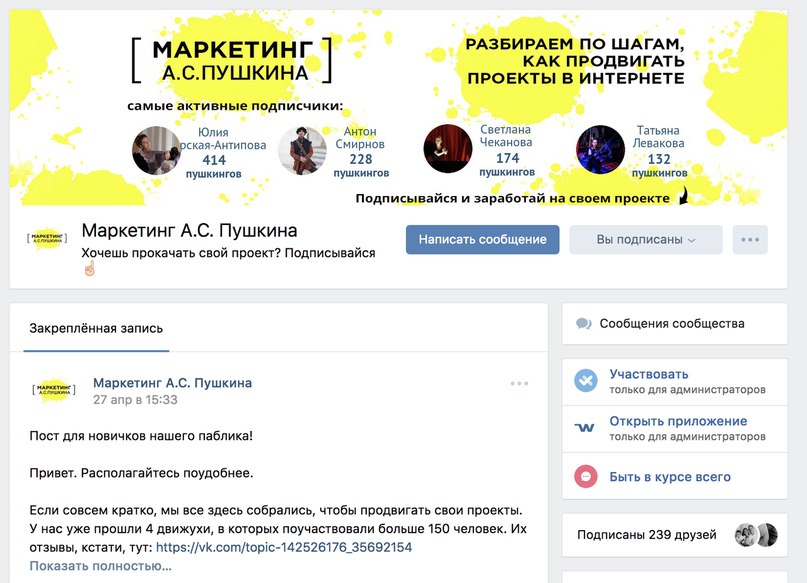Open the pinned post three-dot options

click(519, 383)
